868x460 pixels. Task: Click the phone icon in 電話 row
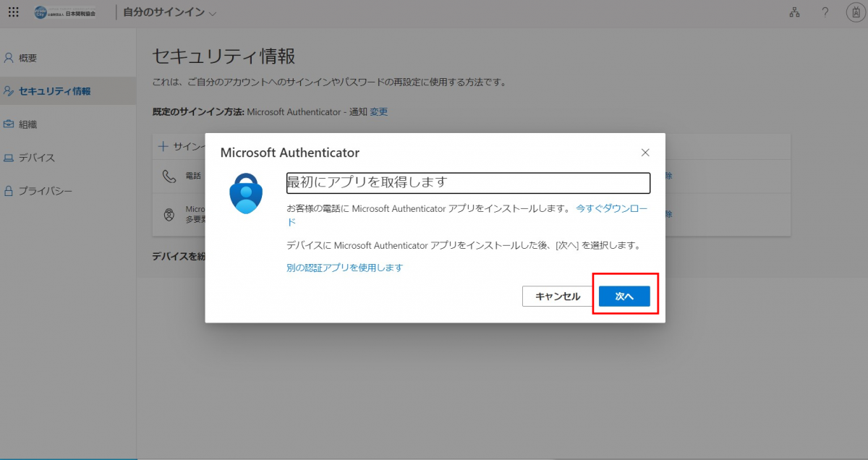coord(169,176)
